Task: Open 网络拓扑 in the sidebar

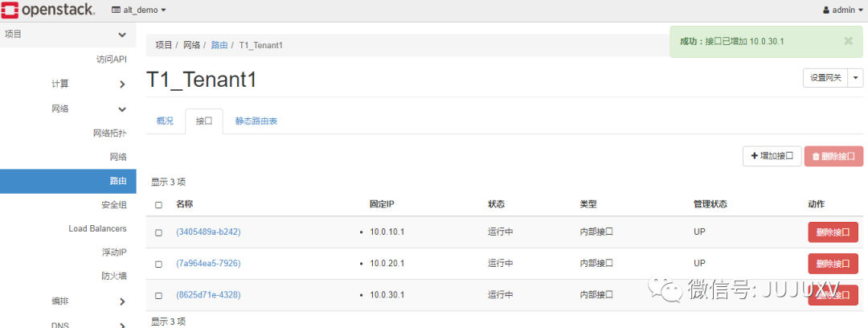Action: 110,133
